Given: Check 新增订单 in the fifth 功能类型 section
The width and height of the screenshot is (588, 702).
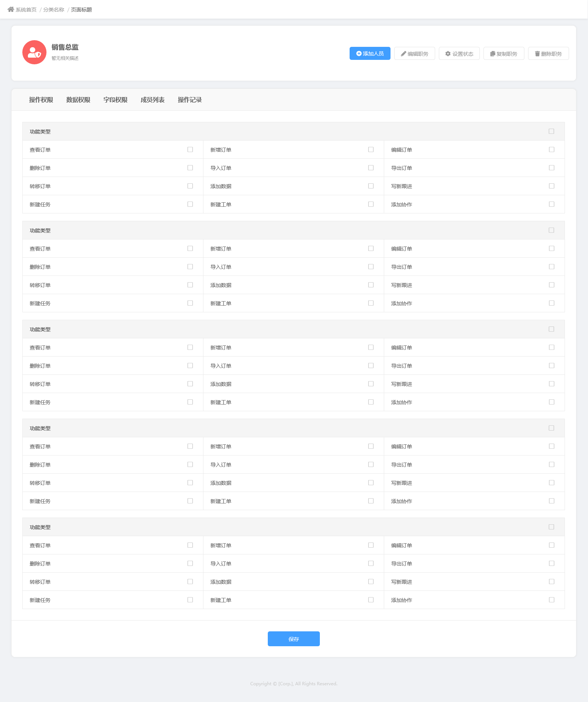Looking at the screenshot, I should pos(371,545).
